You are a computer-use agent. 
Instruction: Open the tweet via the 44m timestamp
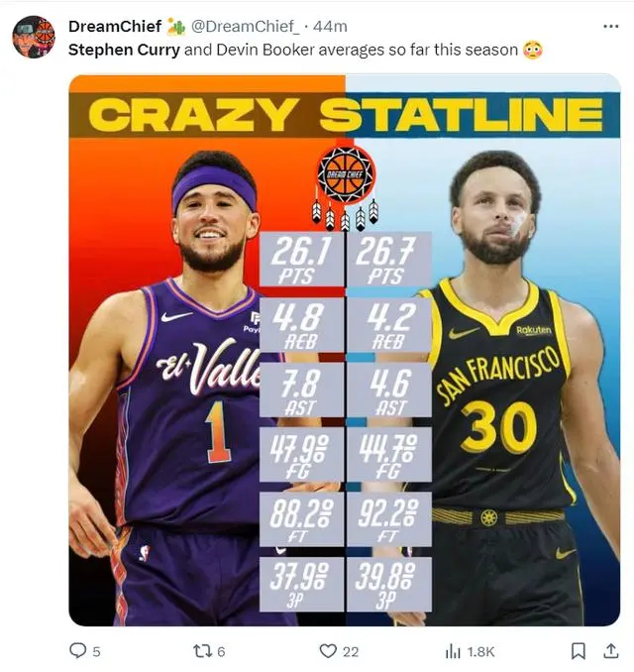click(x=331, y=26)
